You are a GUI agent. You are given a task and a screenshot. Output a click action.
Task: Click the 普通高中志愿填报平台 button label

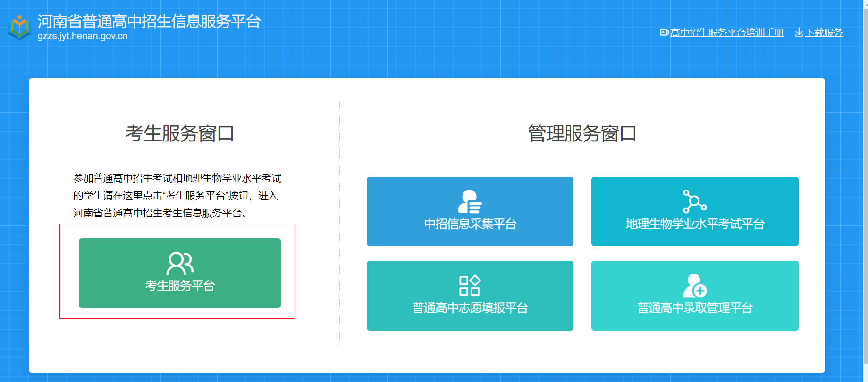(x=470, y=308)
